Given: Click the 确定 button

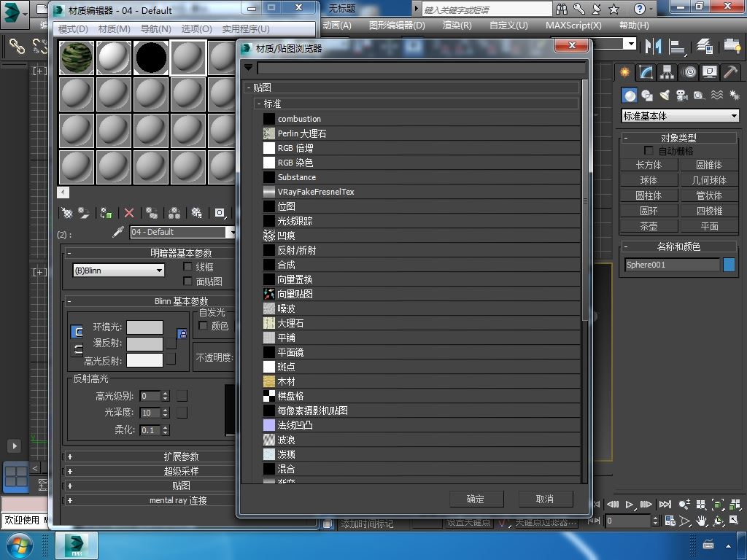Looking at the screenshot, I should 476,499.
